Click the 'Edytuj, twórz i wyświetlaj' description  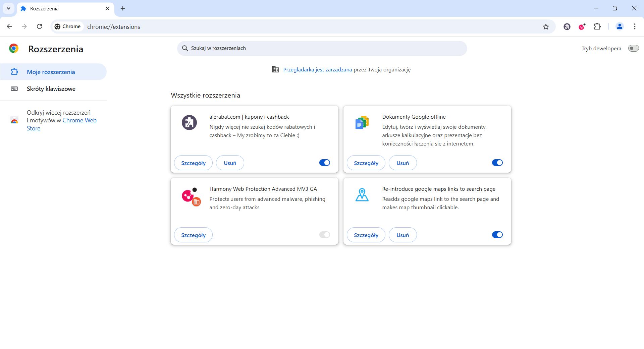[434, 135]
